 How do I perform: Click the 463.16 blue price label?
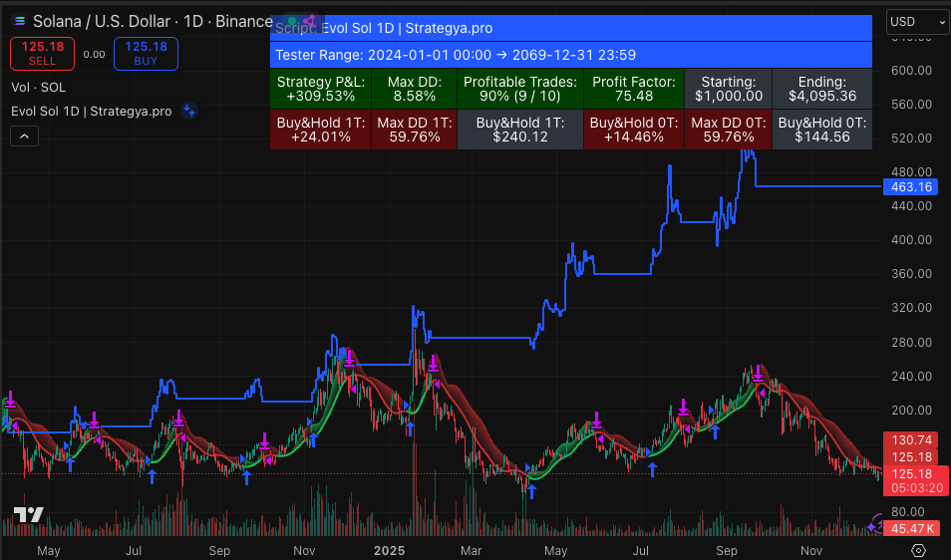pyautogui.click(x=910, y=186)
